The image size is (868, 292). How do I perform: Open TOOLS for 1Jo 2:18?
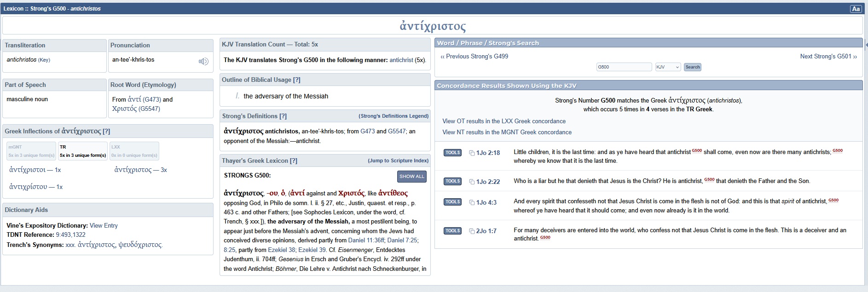click(452, 153)
